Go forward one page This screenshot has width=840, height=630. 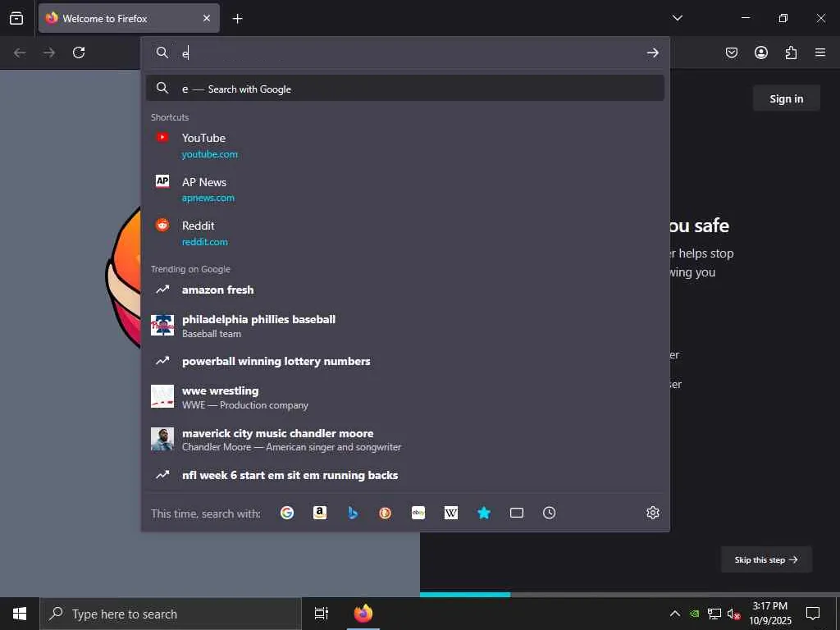[49, 52]
